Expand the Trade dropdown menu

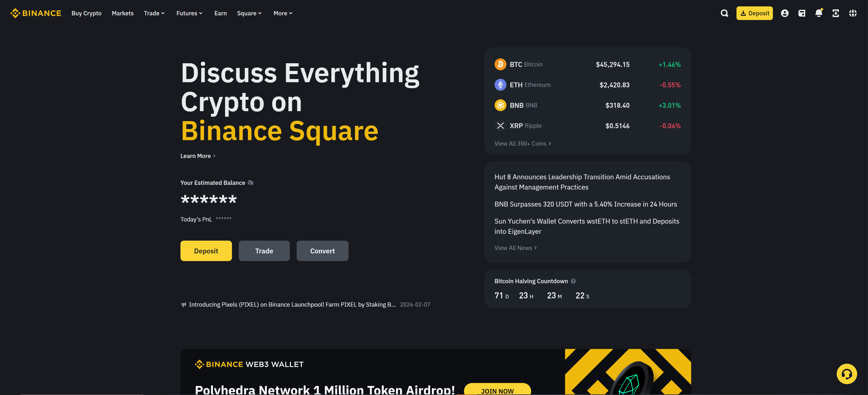point(154,13)
